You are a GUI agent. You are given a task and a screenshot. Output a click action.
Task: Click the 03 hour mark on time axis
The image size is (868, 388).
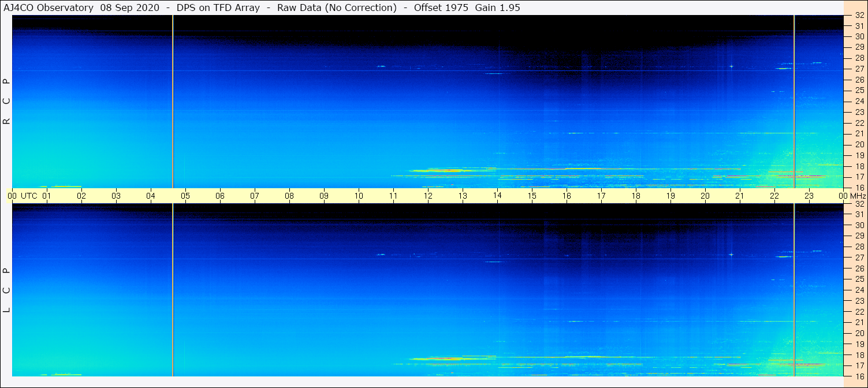(116, 196)
